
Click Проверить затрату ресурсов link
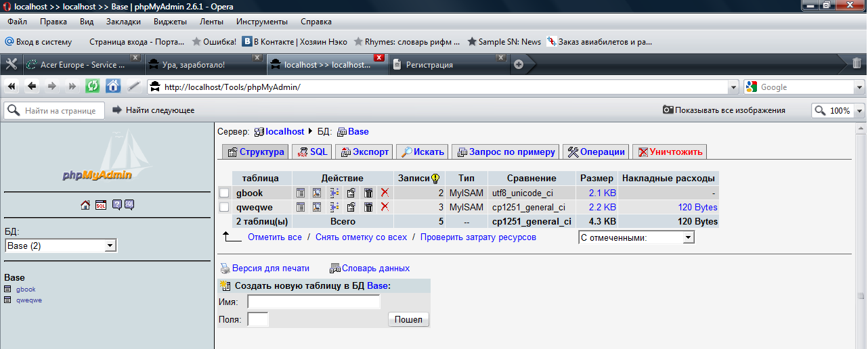pyautogui.click(x=478, y=237)
